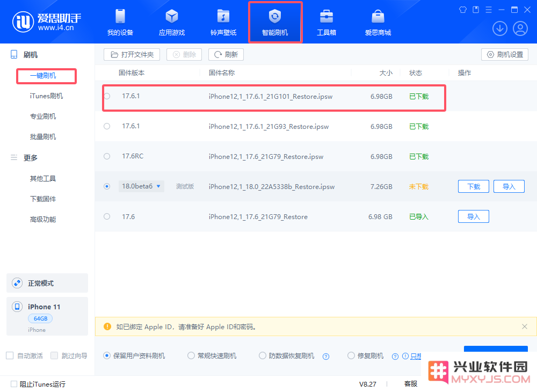Open the 爱思商城 tab

click(x=378, y=23)
